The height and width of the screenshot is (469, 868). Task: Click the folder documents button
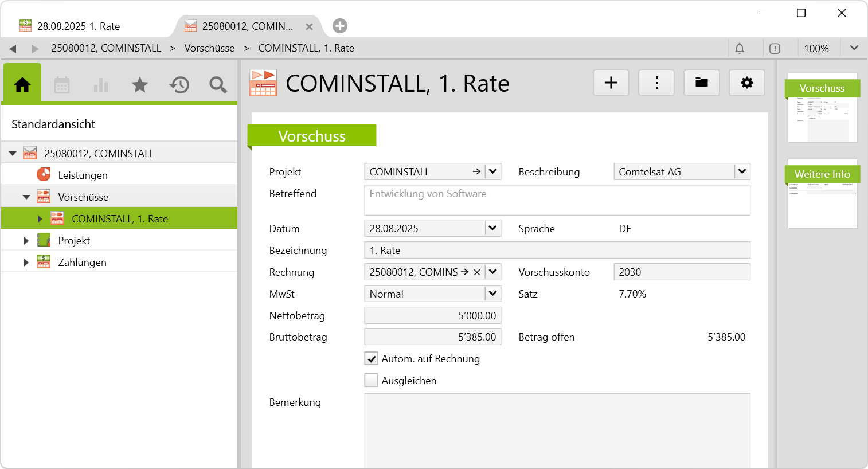click(702, 83)
